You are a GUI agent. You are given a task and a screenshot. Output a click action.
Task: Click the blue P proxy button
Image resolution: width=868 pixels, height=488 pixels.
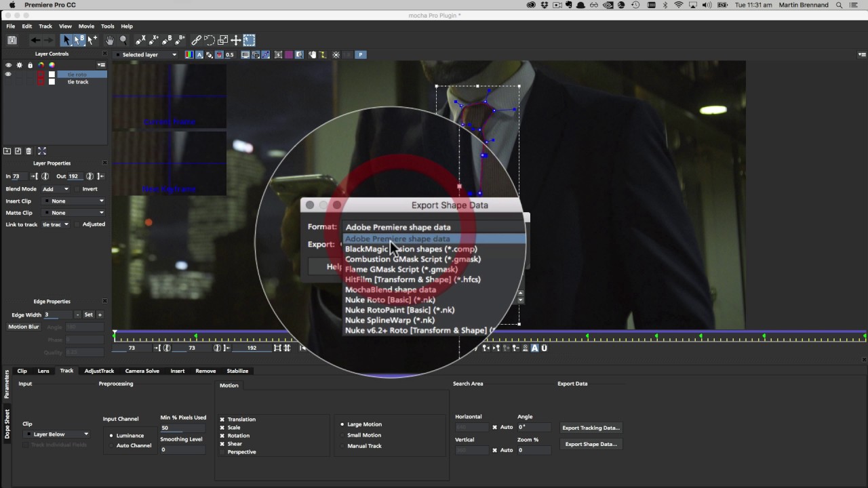coord(361,55)
